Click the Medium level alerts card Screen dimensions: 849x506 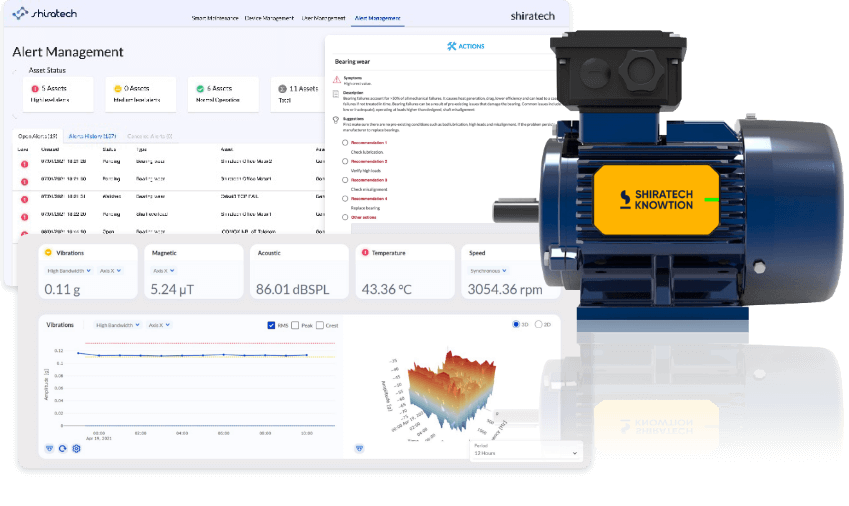(x=141, y=94)
